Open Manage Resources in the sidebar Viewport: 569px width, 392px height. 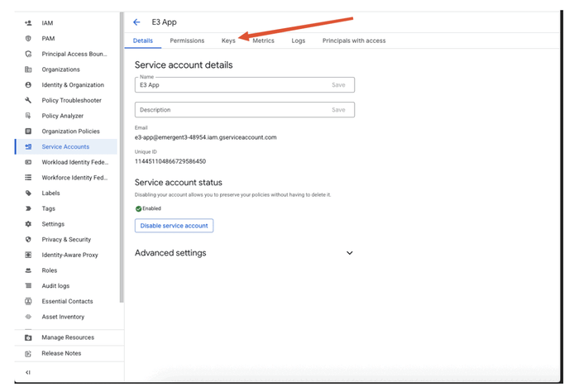(x=68, y=337)
